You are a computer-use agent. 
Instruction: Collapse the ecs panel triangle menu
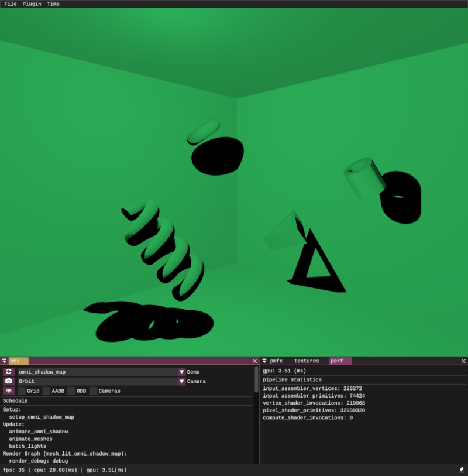[x=4, y=361]
